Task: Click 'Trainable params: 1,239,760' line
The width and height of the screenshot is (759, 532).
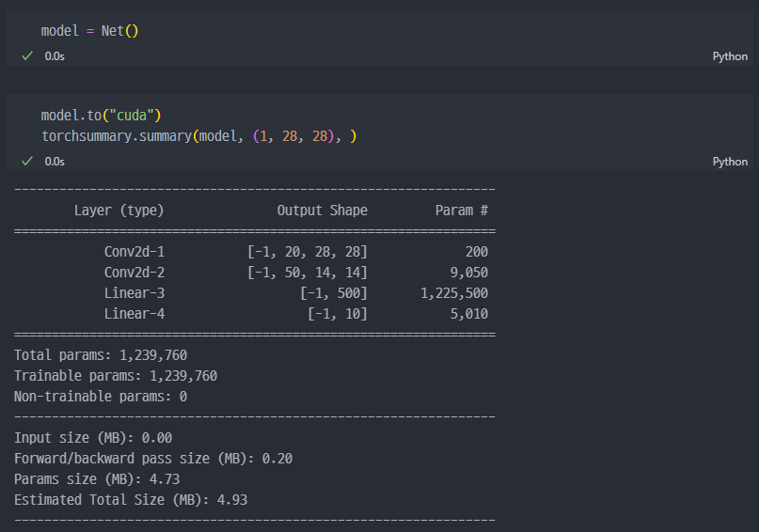Action: (x=116, y=376)
